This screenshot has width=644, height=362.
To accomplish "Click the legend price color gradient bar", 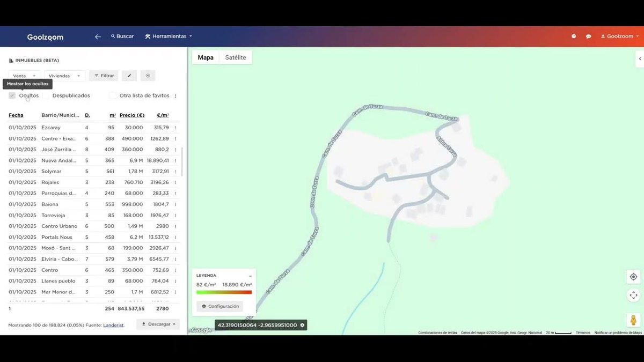I will point(224,292).
